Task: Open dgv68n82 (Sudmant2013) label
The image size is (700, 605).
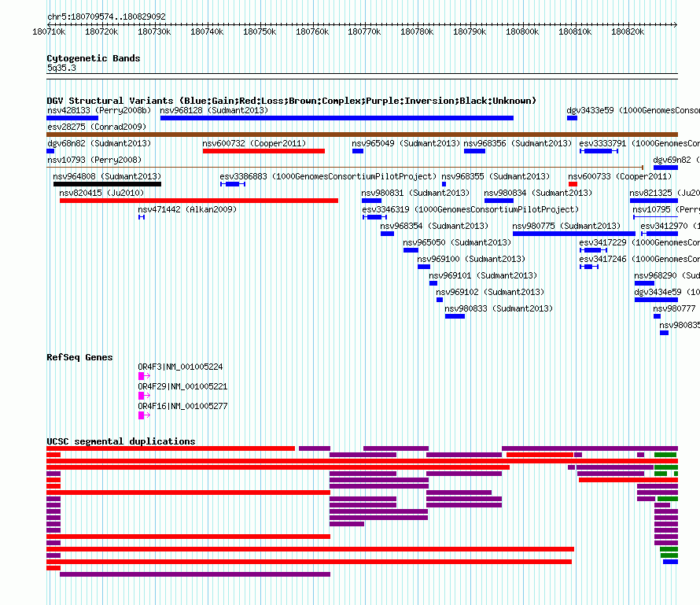Action: (99, 143)
